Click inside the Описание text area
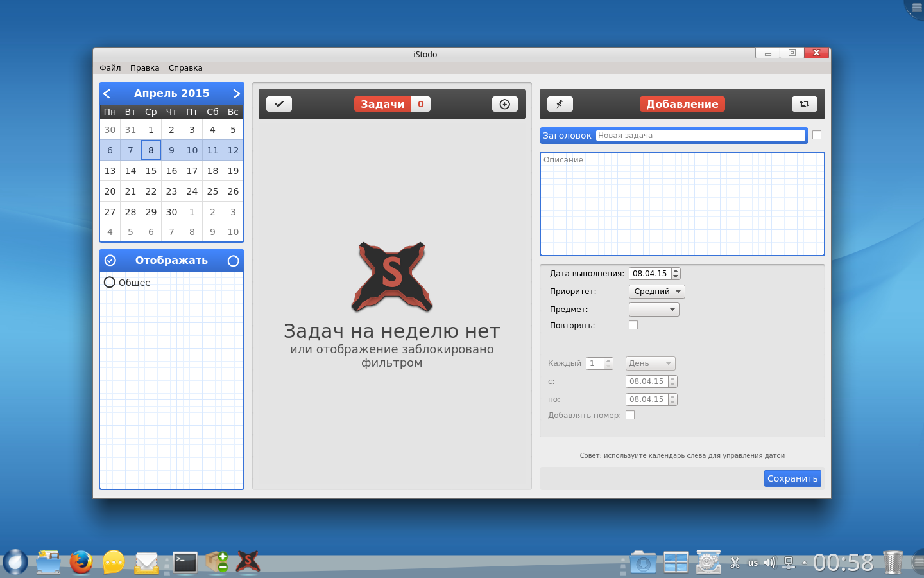This screenshot has height=578, width=924. 682,204
